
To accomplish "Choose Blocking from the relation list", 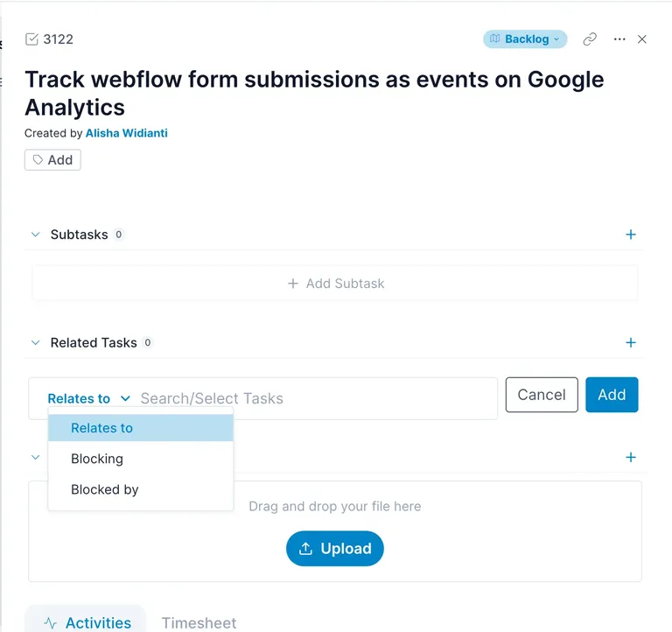I will click(97, 459).
